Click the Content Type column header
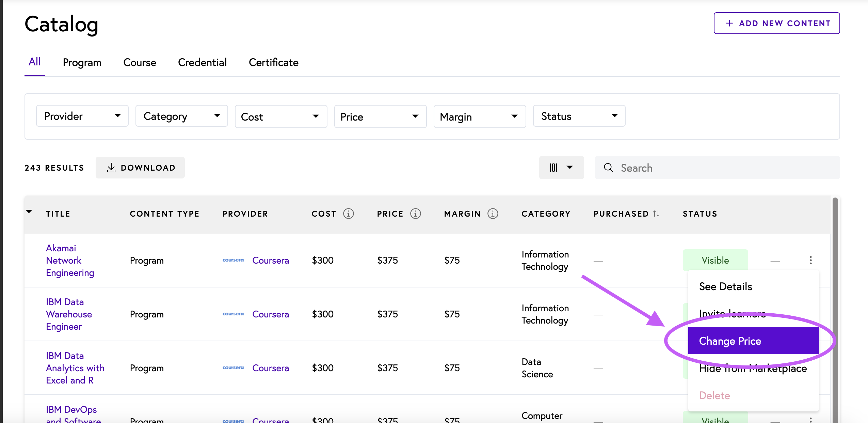This screenshot has width=868, height=423. (x=164, y=214)
